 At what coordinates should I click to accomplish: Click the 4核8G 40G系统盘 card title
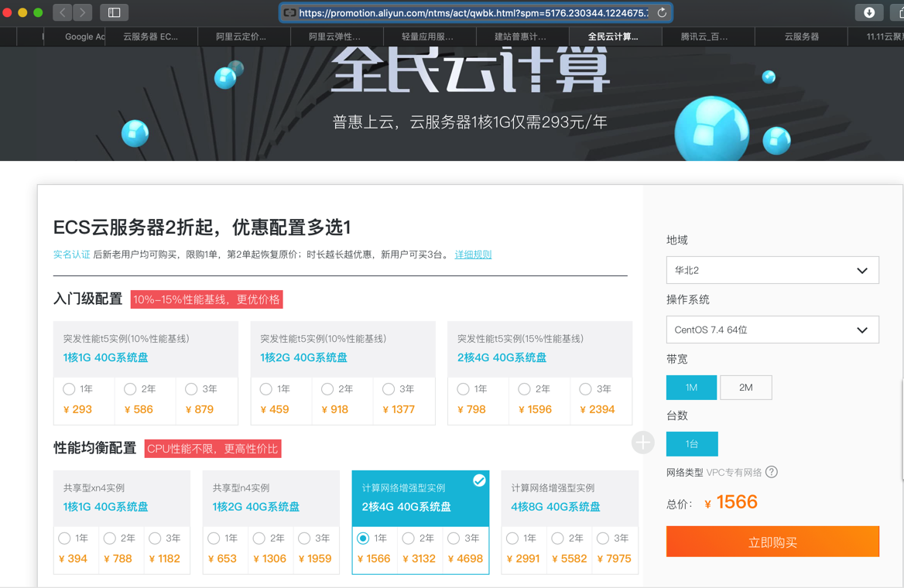555,506
